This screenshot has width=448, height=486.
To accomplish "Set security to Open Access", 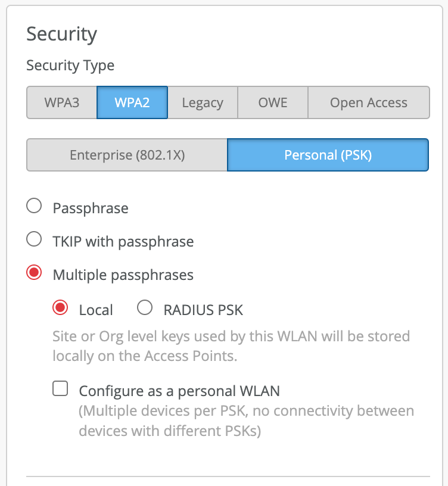I will [x=369, y=102].
